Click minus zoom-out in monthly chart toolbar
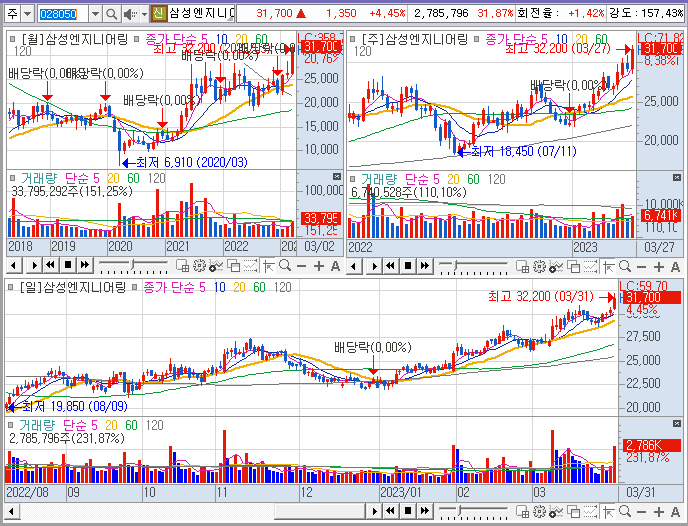The image size is (688, 526). pyautogui.click(x=301, y=266)
